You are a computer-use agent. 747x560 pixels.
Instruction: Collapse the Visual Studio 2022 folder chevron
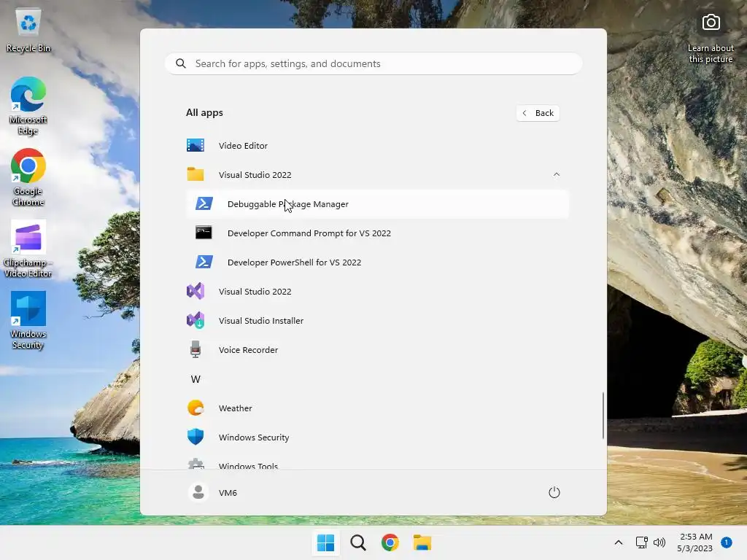(x=557, y=174)
